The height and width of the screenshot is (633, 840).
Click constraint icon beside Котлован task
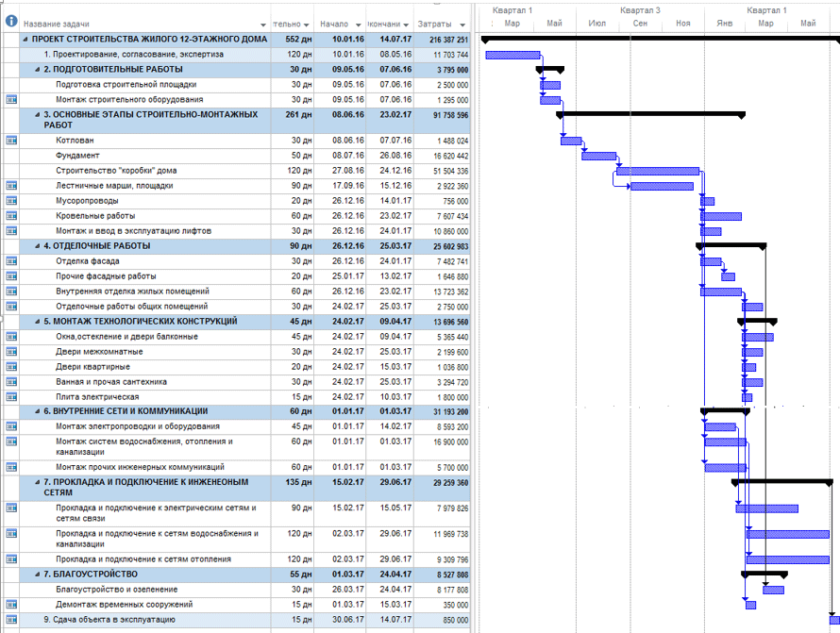[11, 141]
